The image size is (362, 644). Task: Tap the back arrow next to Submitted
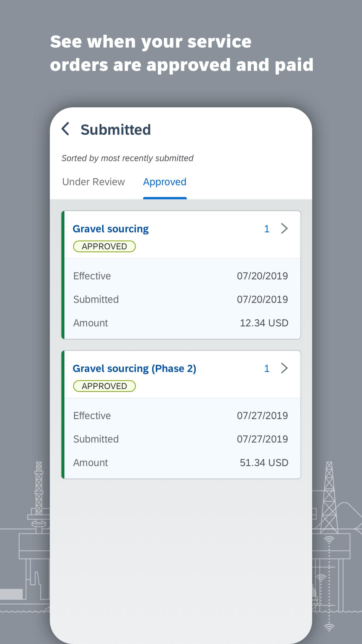tap(66, 129)
